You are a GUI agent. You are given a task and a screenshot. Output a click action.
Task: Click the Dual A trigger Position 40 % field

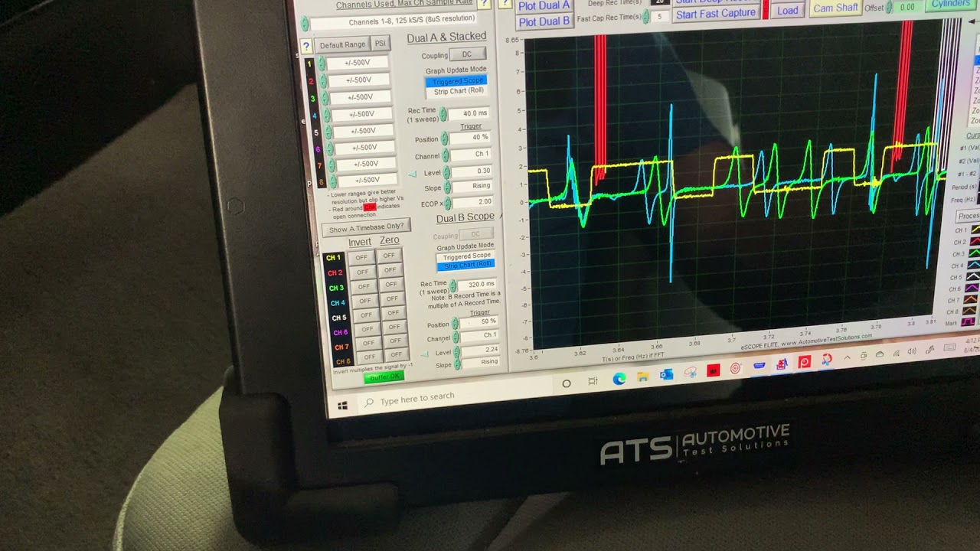(470, 138)
